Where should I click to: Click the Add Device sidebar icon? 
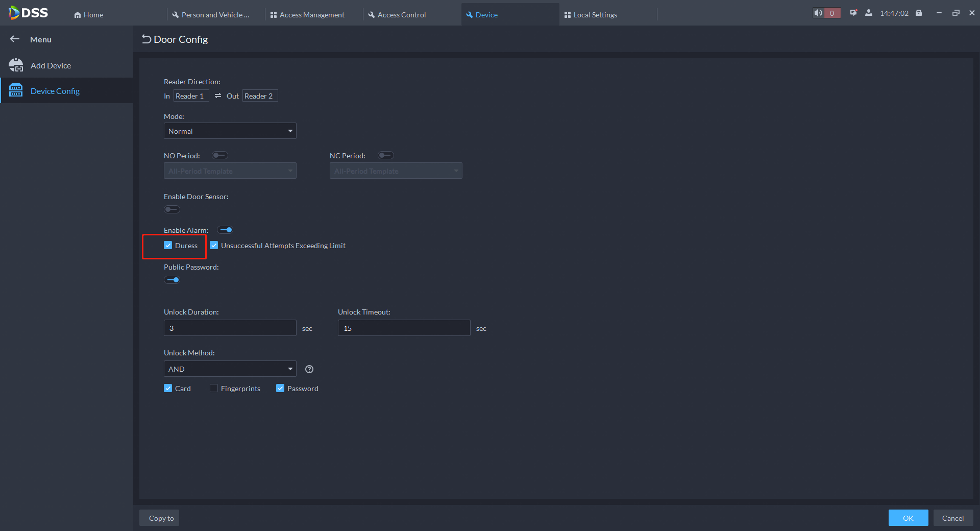tap(16, 65)
